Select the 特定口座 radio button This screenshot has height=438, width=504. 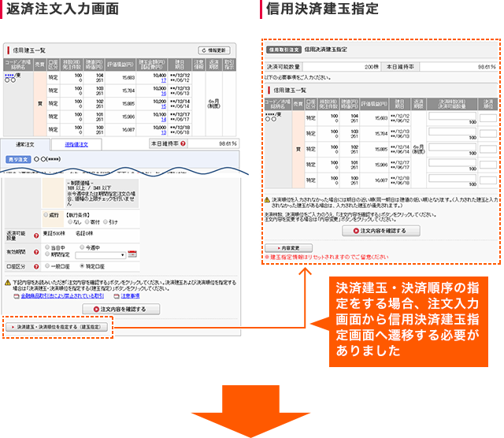[82, 267]
